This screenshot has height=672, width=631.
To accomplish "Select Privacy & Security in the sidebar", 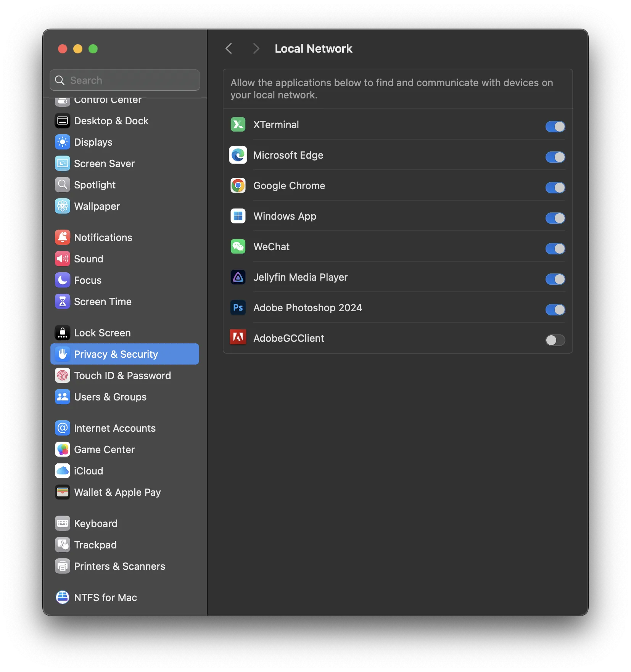I will point(115,354).
